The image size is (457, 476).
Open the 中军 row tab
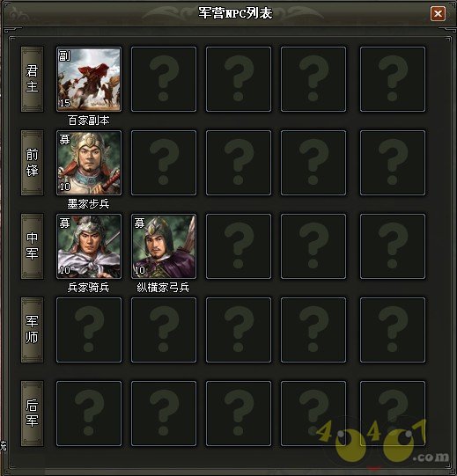32,246
